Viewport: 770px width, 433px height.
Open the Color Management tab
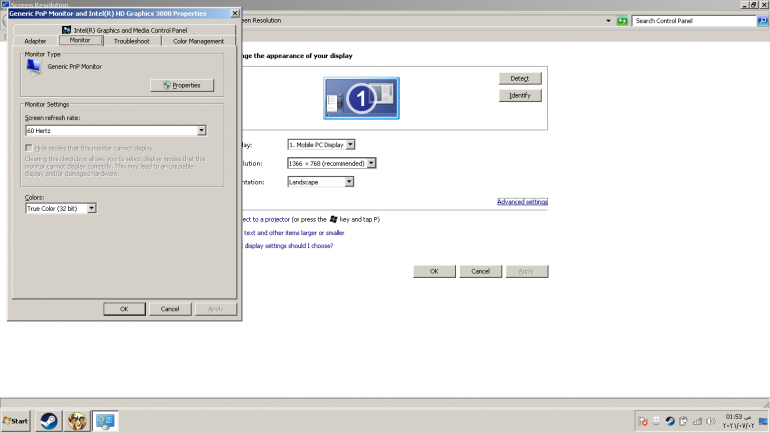198,41
